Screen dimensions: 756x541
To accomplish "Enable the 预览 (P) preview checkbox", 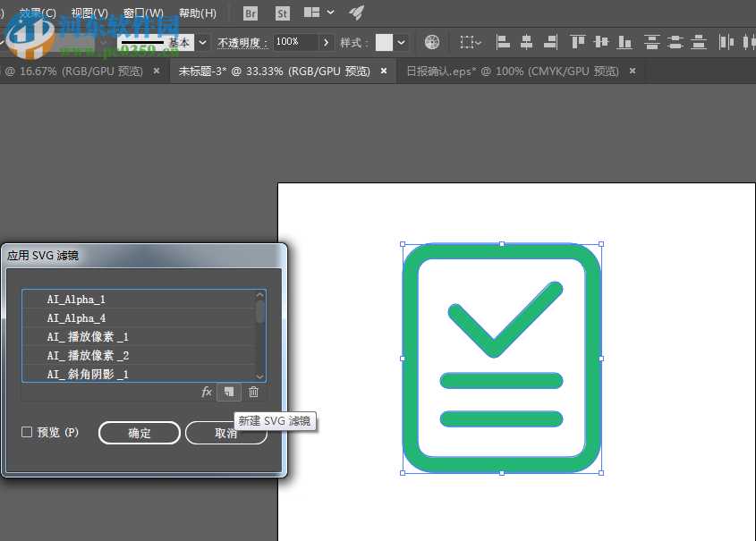I will (27, 433).
